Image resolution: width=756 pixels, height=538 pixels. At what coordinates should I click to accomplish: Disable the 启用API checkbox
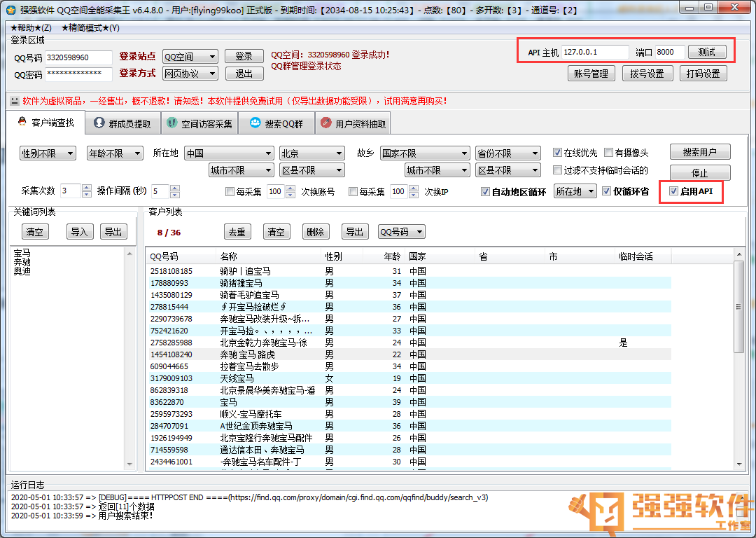click(674, 191)
